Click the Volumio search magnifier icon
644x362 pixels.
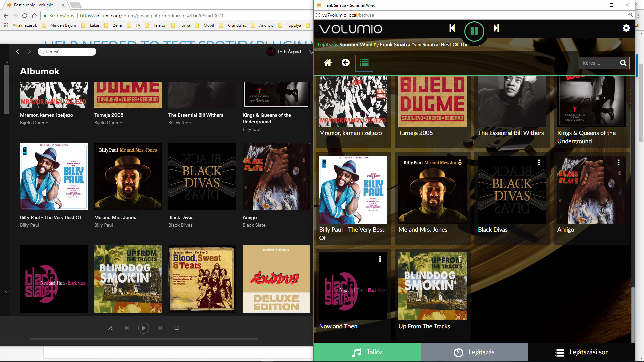click(x=623, y=63)
